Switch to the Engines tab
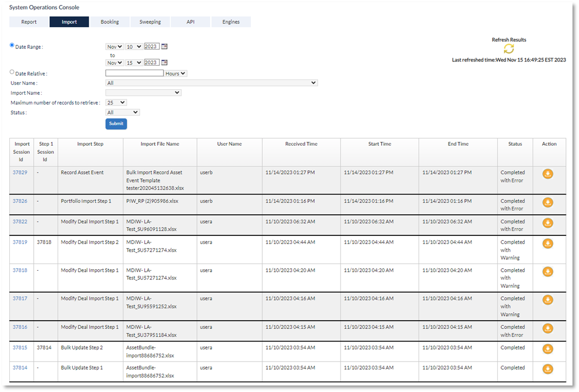The width and height of the screenshot is (579, 392). click(x=231, y=22)
